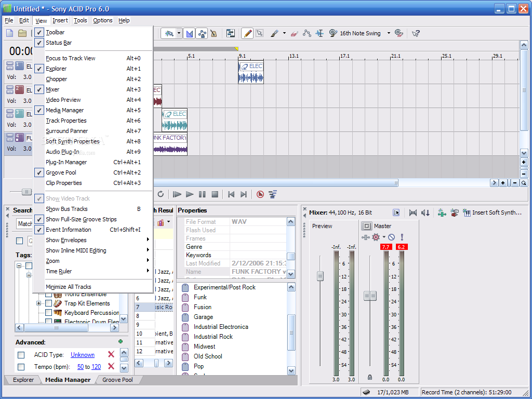Image resolution: width=532 pixels, height=399 pixels.
Task: Click Play From Start in transport bar
Action: pyautogui.click(x=177, y=194)
